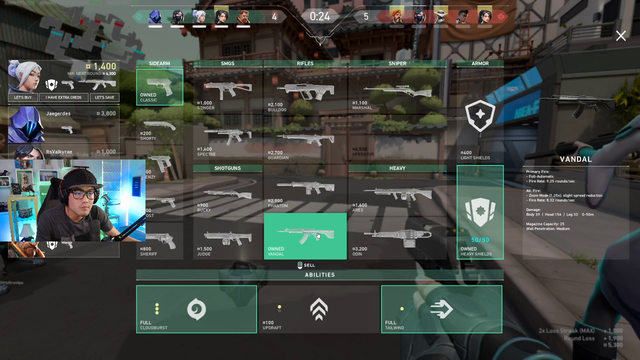Click the Armor category header
Image resolution: width=640 pixels, height=360 pixels.
click(480, 64)
